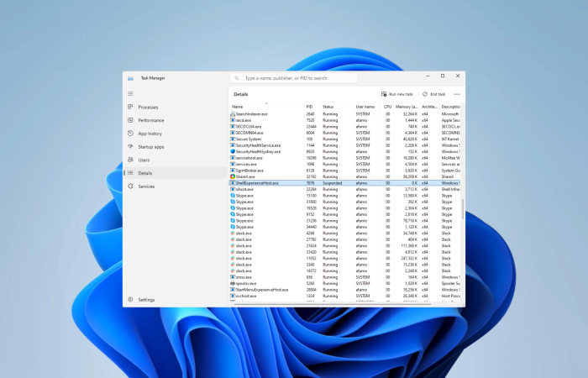Click the PID 32192 cell of ShareX.exe

312,176
